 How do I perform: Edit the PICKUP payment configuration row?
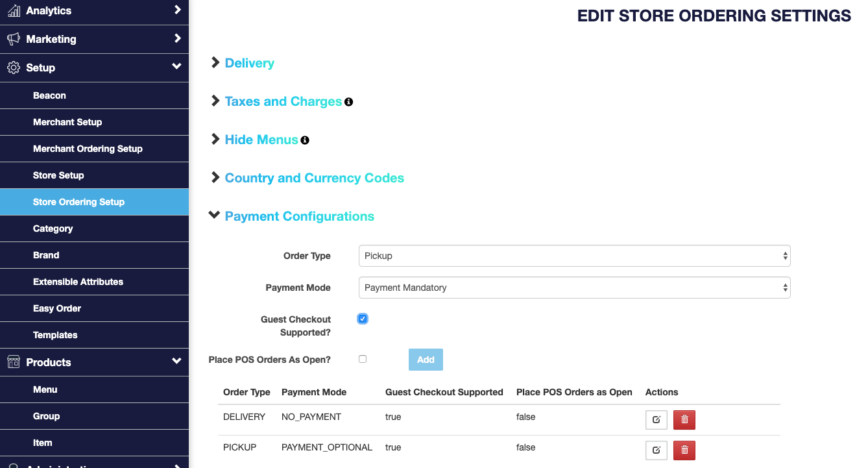point(656,450)
